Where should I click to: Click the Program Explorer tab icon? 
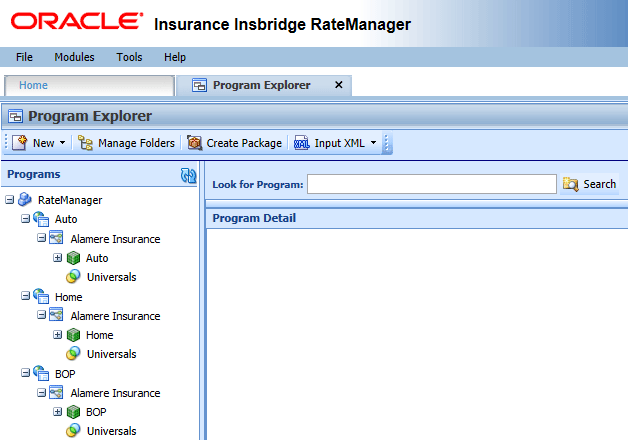[x=199, y=85]
